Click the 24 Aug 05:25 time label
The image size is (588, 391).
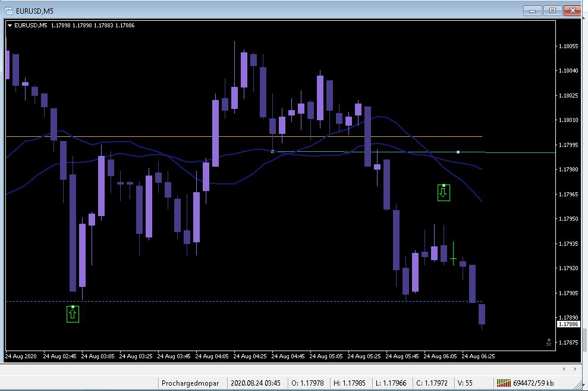pos(364,356)
